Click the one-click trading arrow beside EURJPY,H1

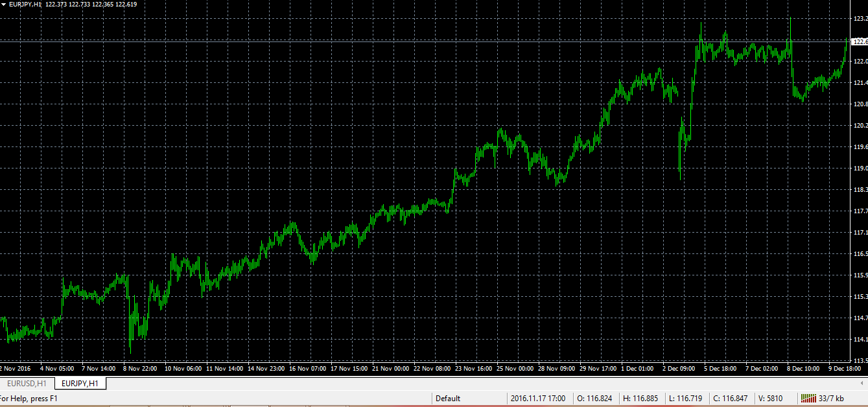click(3, 4)
